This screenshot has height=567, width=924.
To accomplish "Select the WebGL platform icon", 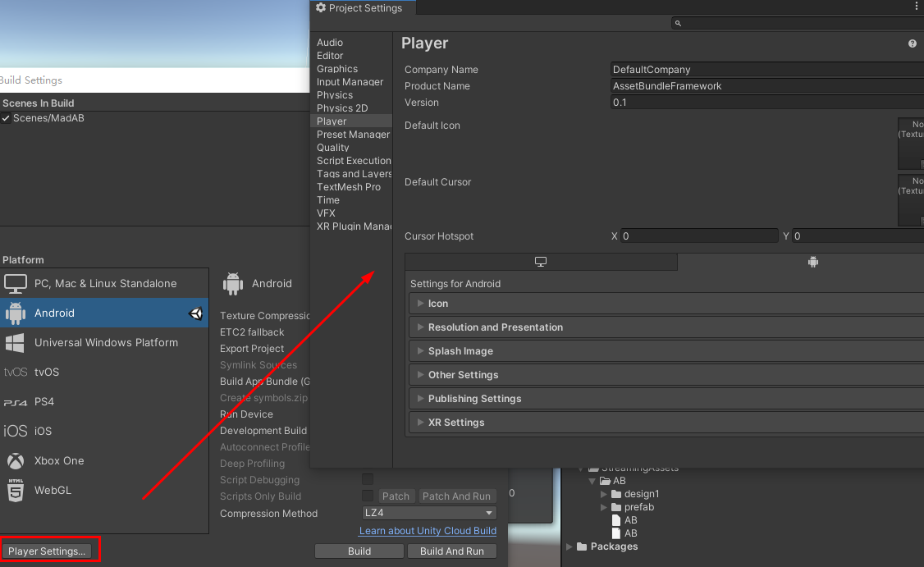I will pos(15,490).
